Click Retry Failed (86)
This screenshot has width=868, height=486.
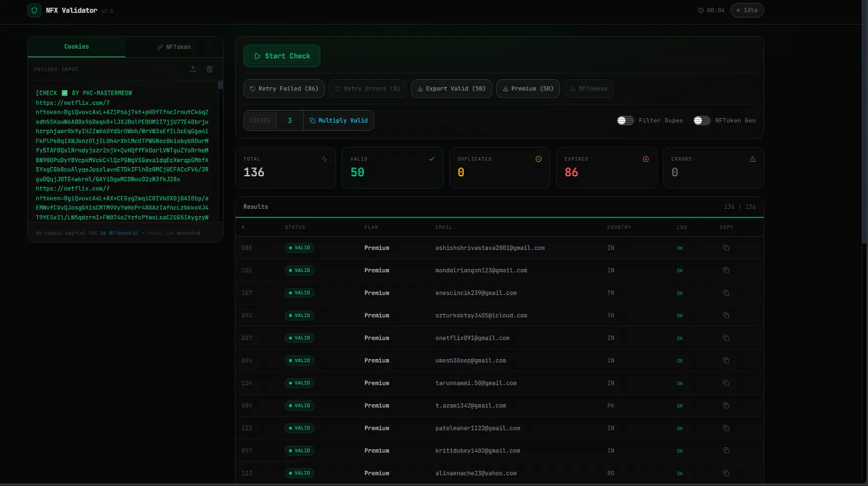(284, 89)
